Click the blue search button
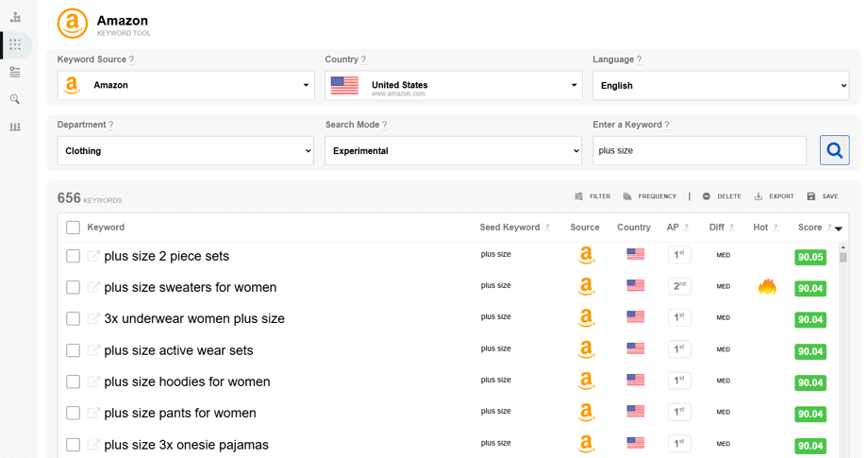 pyautogui.click(x=834, y=150)
